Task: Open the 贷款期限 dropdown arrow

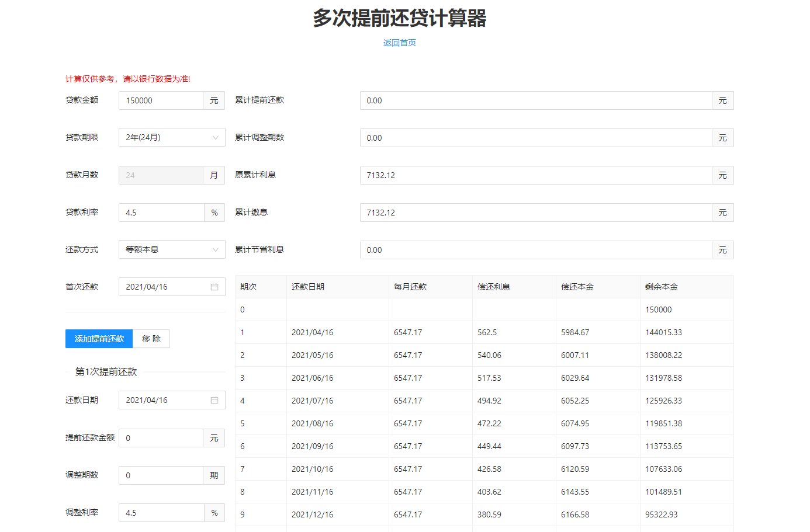Action: (215, 138)
